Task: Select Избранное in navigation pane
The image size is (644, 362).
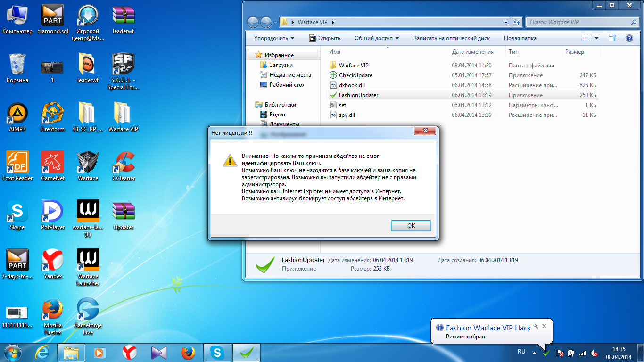Action: tap(279, 55)
